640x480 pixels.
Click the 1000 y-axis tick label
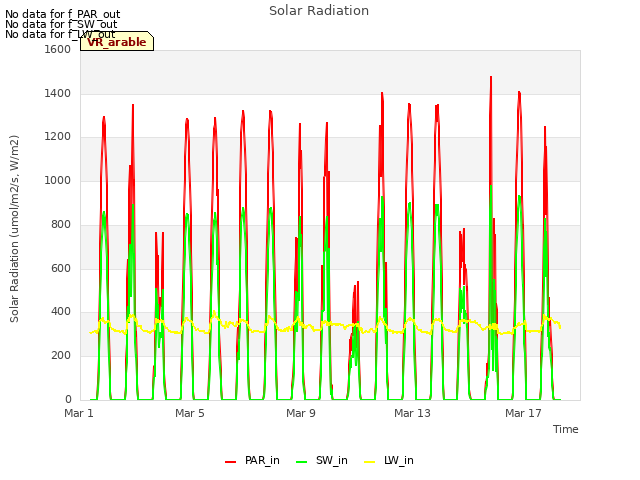(58, 180)
